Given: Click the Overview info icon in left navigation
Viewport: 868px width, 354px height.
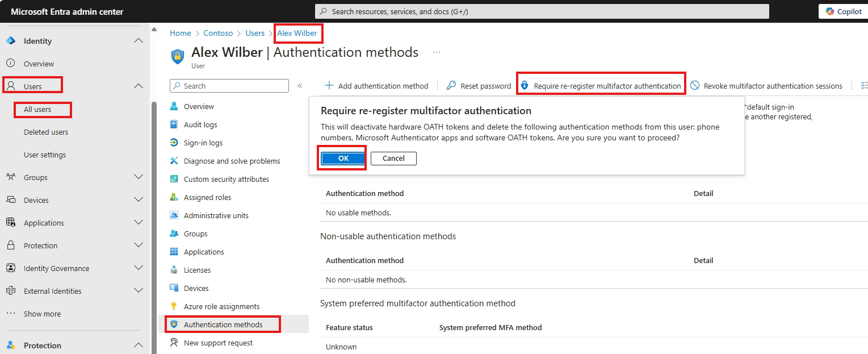Looking at the screenshot, I should pyautogui.click(x=11, y=64).
